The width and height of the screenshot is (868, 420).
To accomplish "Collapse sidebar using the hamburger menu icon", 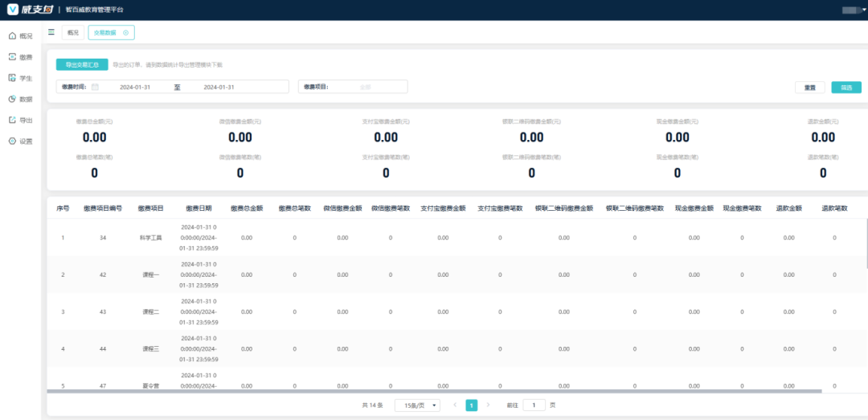I will (51, 32).
